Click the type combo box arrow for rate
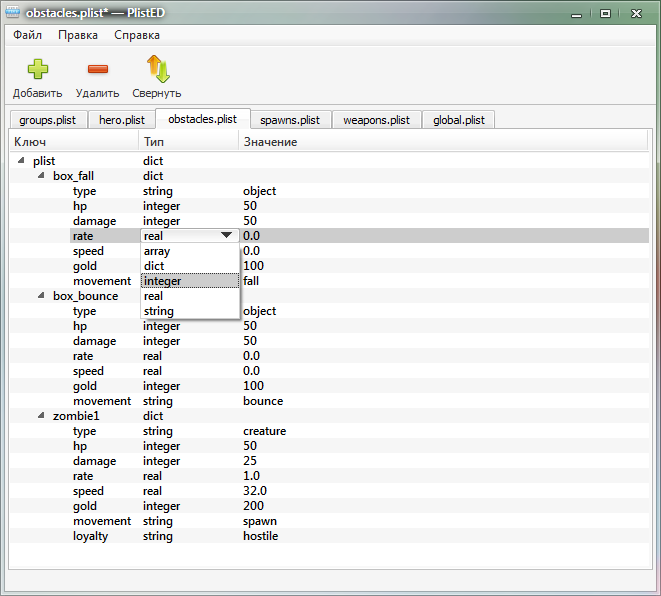The image size is (661, 596). click(x=226, y=236)
